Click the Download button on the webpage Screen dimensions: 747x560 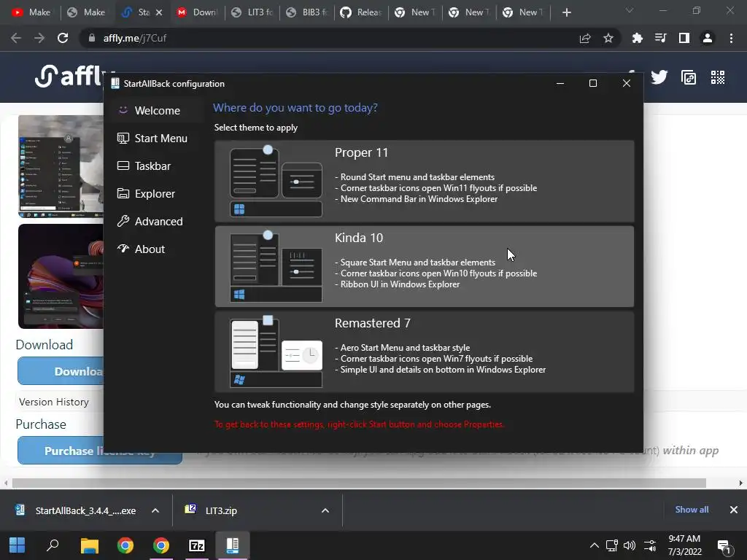tap(61, 371)
